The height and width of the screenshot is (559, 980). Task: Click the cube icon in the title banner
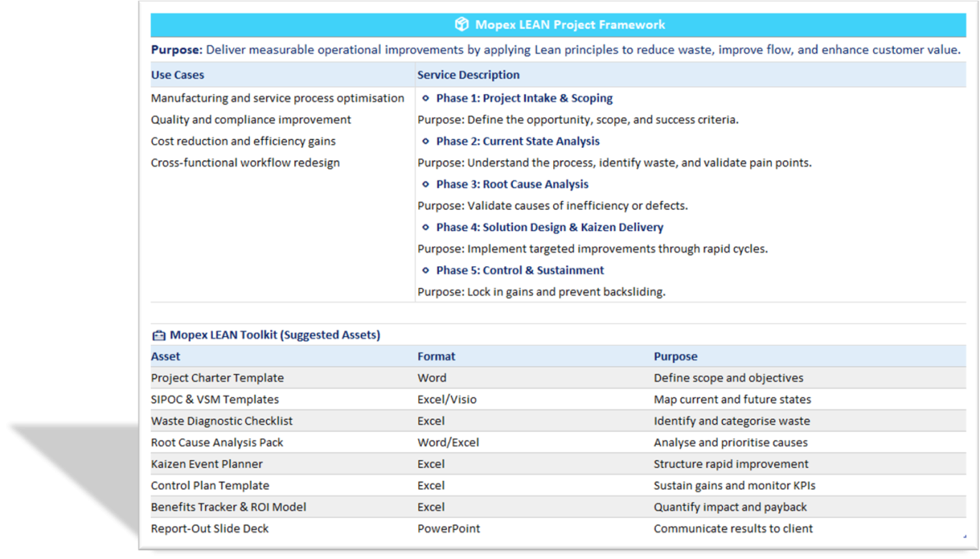[x=461, y=24]
